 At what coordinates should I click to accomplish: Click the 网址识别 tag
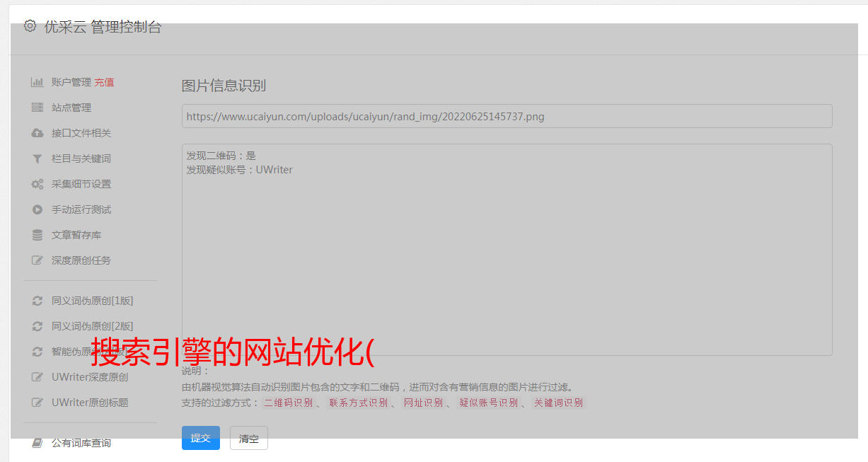(423, 403)
